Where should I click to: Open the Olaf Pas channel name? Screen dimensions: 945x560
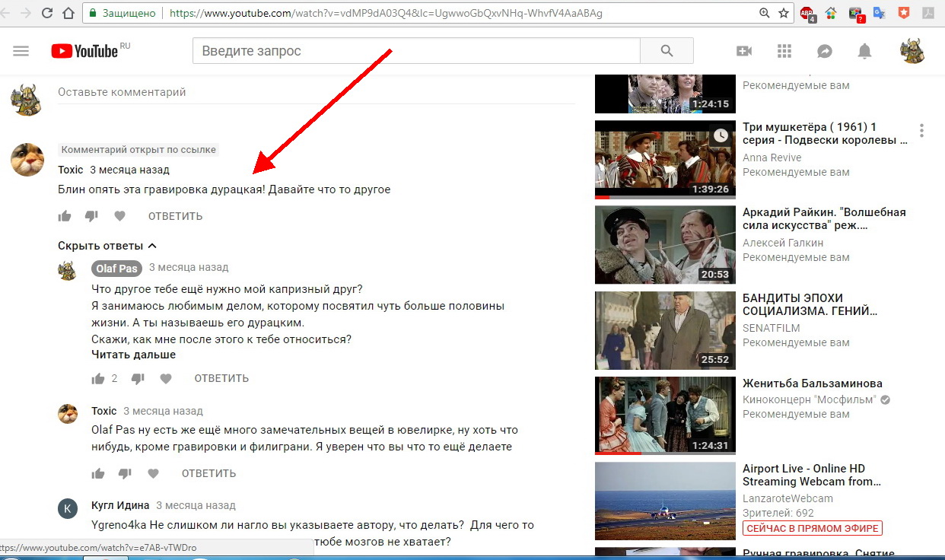[116, 269]
